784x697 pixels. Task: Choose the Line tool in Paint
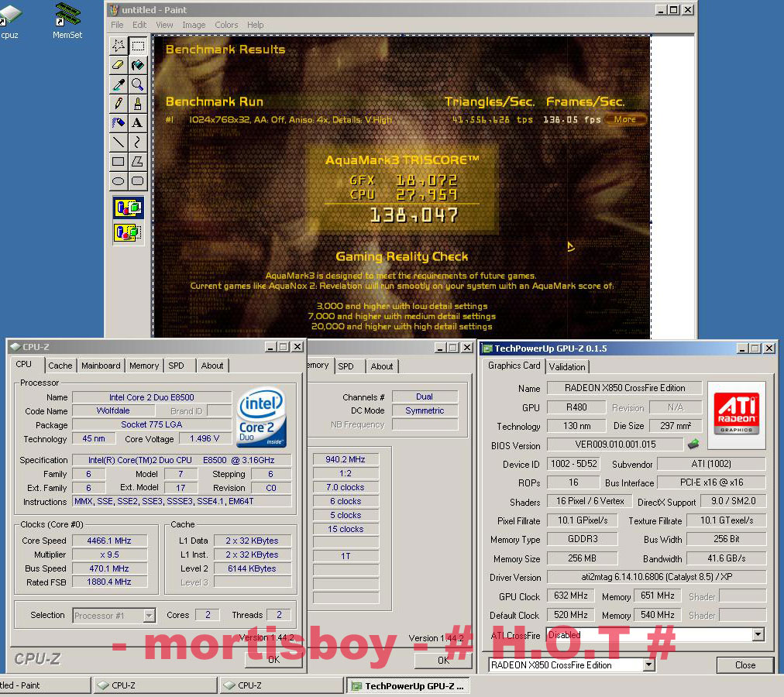click(x=119, y=142)
